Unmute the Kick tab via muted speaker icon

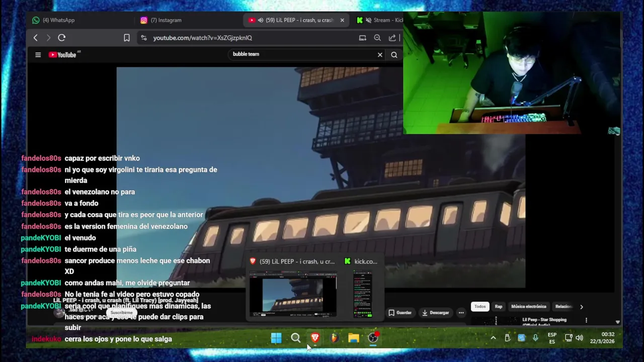(x=369, y=20)
